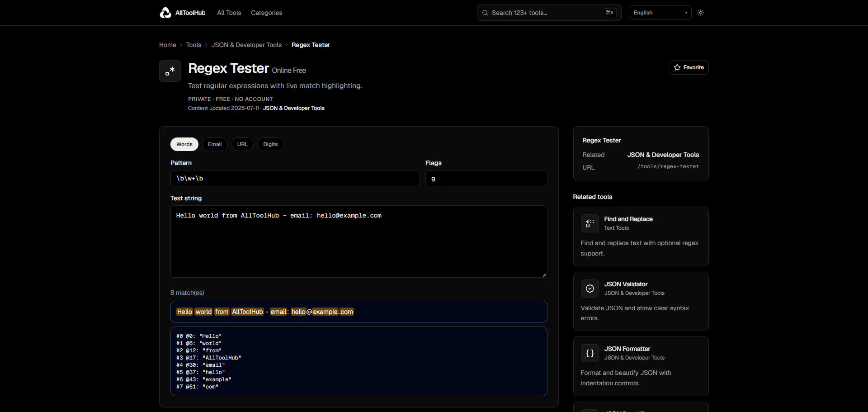Open the Find and Replace related tool card
Viewport: 868px width, 412px height.
(641, 237)
